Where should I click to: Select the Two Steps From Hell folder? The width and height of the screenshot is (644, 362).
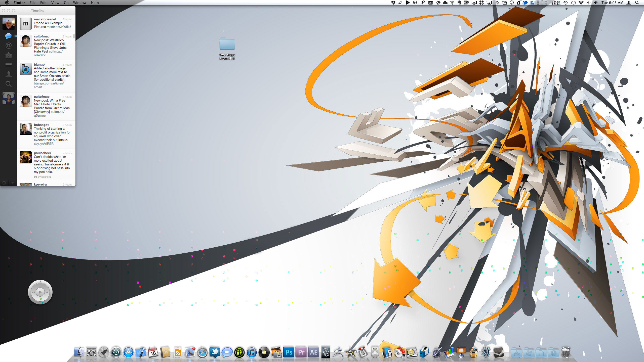pos(227,44)
